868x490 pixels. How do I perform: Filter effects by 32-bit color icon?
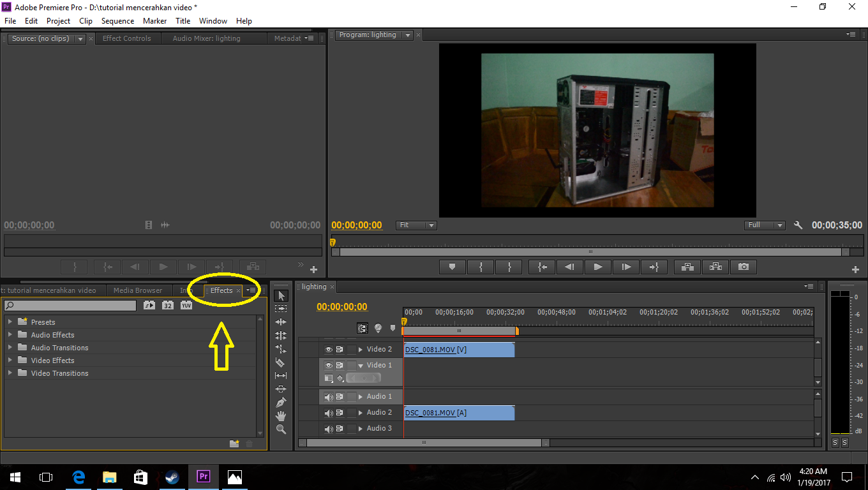[168, 306]
